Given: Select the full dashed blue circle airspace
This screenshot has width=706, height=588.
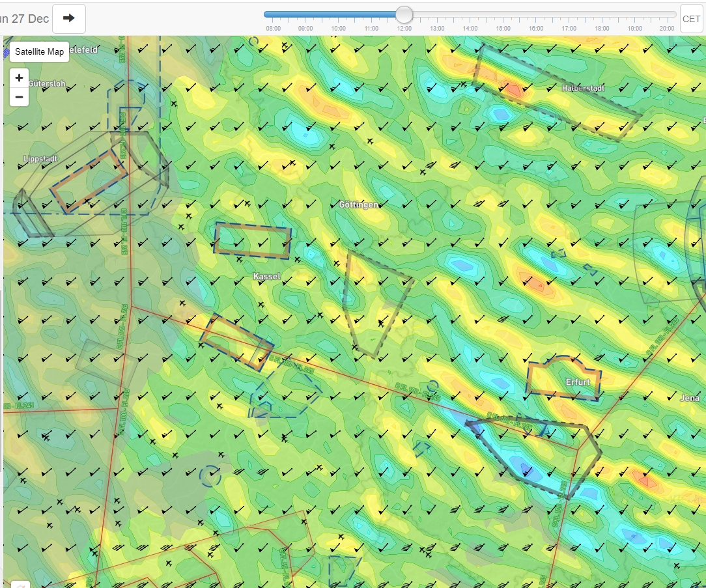Looking at the screenshot, I should 210,477.
